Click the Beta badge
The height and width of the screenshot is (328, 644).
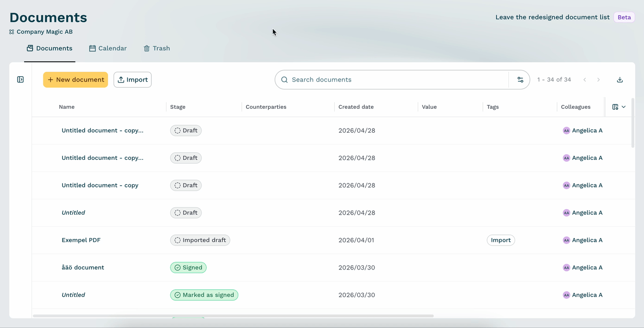[x=624, y=17]
